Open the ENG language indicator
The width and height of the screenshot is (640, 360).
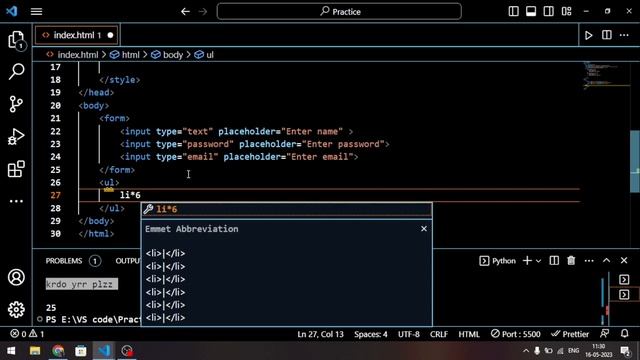pos(573,351)
